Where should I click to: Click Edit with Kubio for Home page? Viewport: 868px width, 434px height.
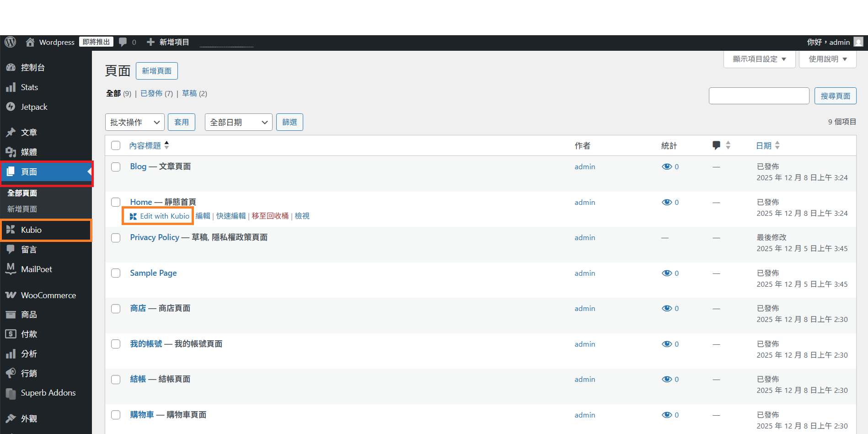pos(160,216)
